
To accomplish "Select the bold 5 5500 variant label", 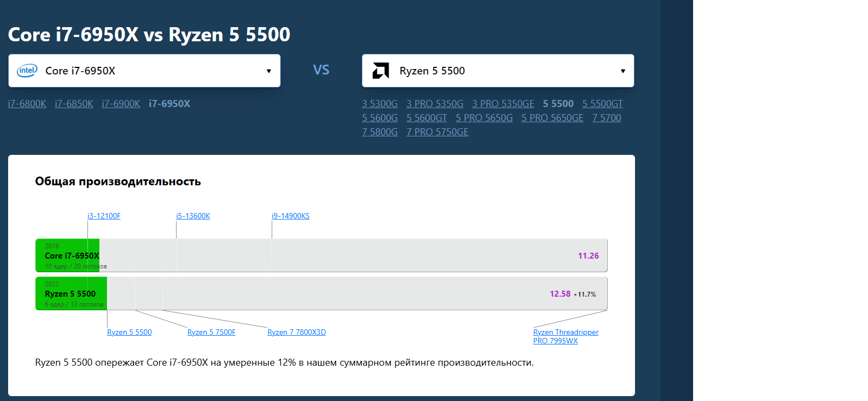I will (x=558, y=104).
